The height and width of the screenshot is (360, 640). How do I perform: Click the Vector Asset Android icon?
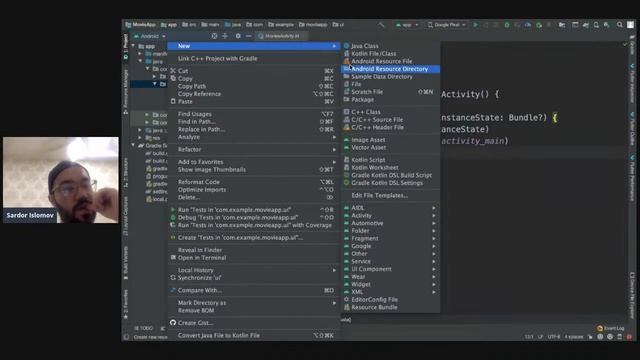[x=347, y=147]
